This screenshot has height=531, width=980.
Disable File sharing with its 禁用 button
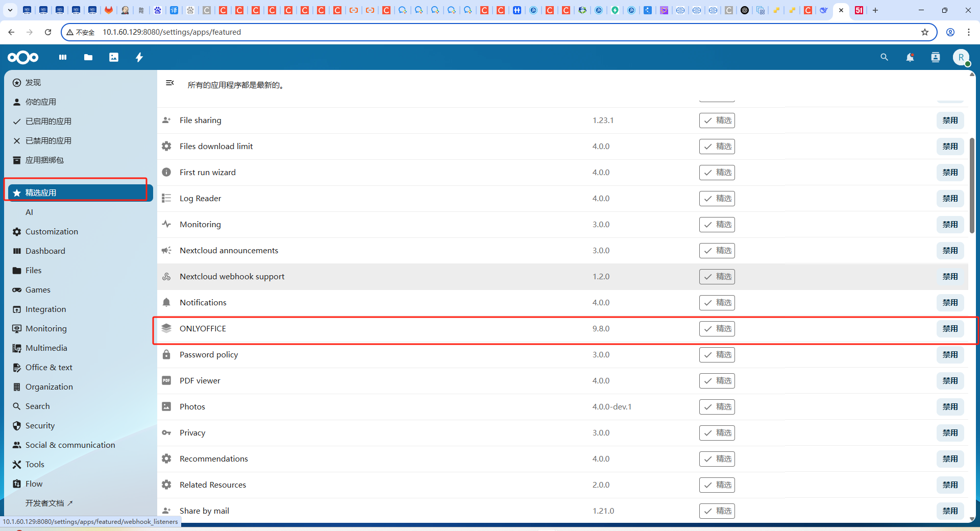pyautogui.click(x=950, y=120)
